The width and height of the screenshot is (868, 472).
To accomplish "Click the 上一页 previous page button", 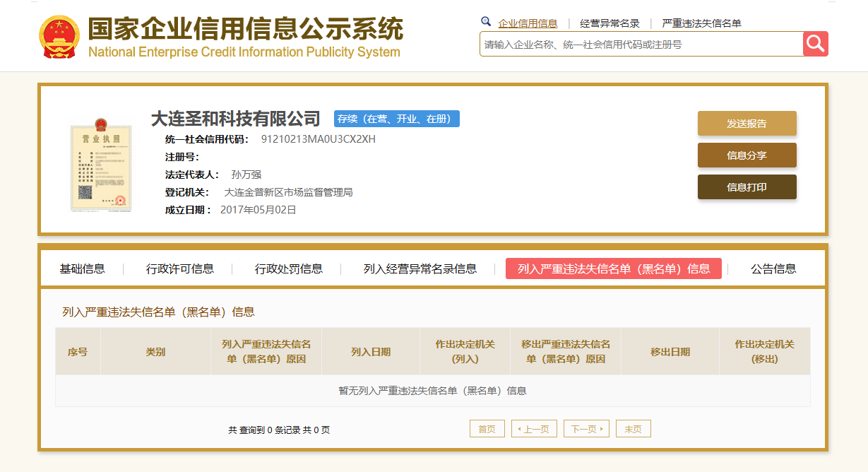I will click(x=534, y=429).
